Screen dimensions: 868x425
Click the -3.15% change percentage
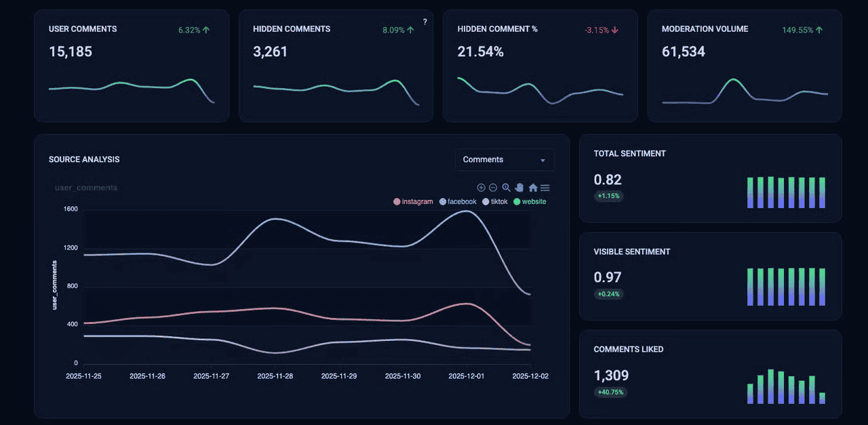[x=597, y=30]
